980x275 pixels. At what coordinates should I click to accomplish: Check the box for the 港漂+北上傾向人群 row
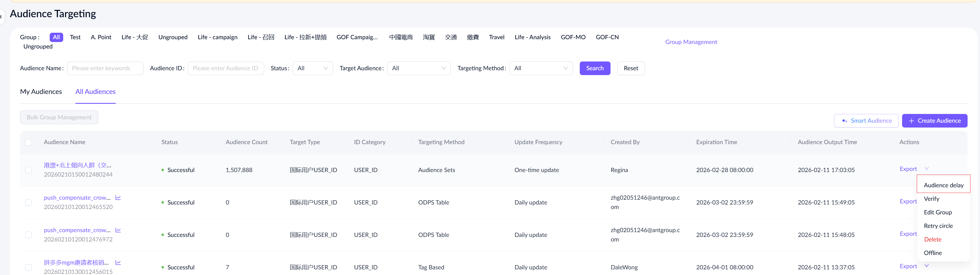(x=29, y=170)
